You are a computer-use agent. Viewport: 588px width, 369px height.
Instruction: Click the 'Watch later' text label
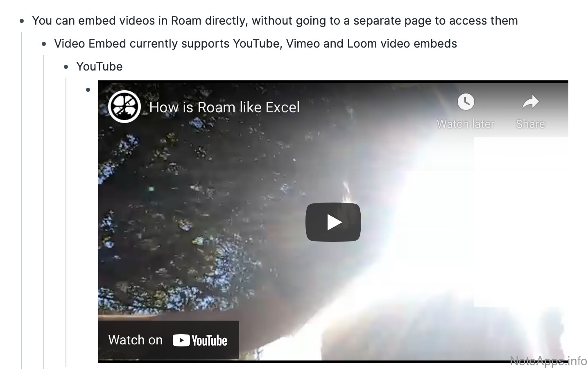click(466, 124)
